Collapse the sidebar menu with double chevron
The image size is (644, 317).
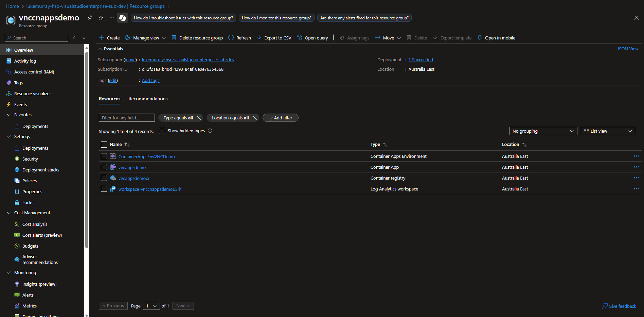coord(84,38)
